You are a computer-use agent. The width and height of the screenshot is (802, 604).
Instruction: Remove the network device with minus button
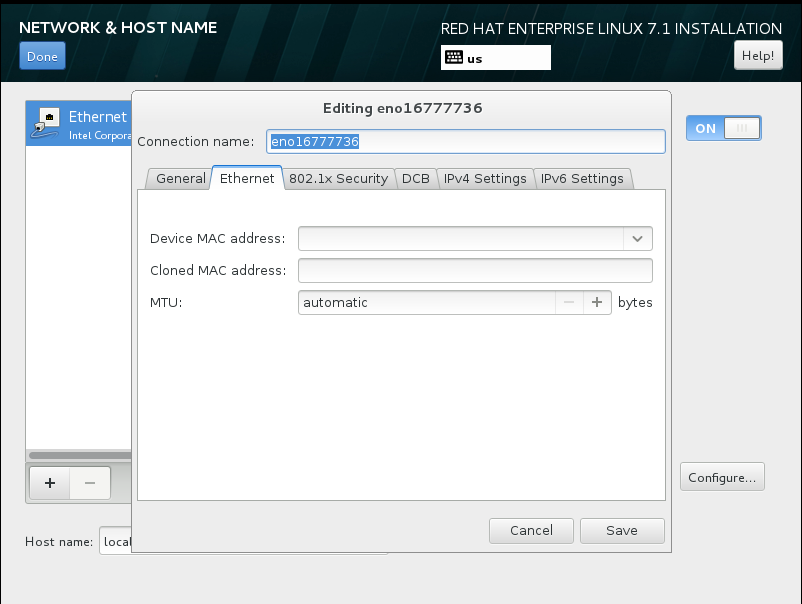click(x=90, y=483)
